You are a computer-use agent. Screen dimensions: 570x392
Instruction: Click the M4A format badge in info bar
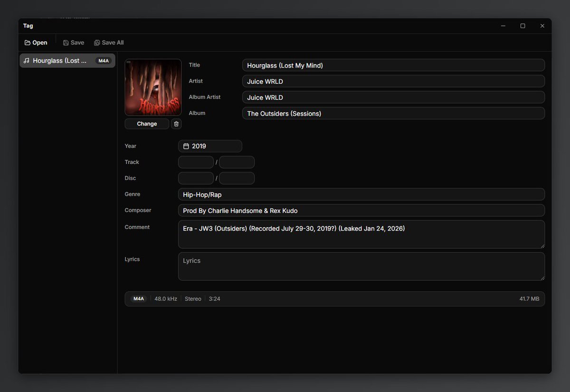pos(138,299)
